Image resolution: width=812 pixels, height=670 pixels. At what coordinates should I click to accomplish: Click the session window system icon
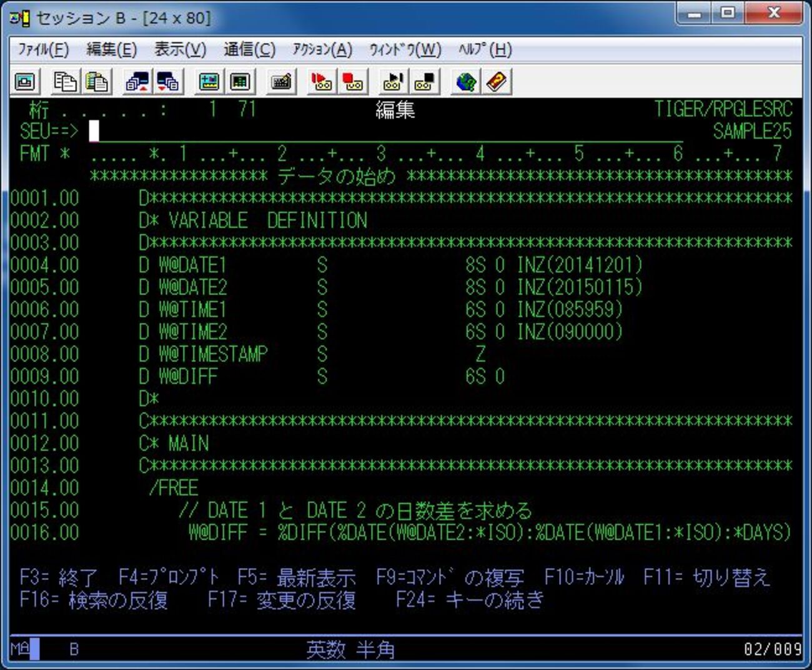(x=19, y=18)
